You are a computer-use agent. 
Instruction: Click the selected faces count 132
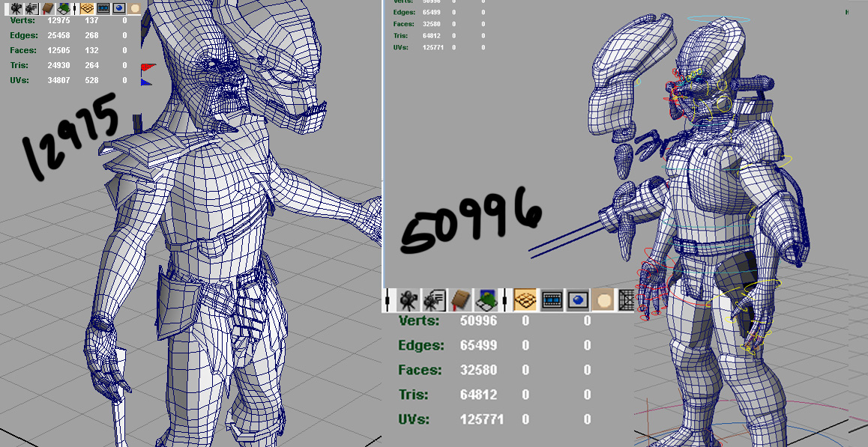91,50
